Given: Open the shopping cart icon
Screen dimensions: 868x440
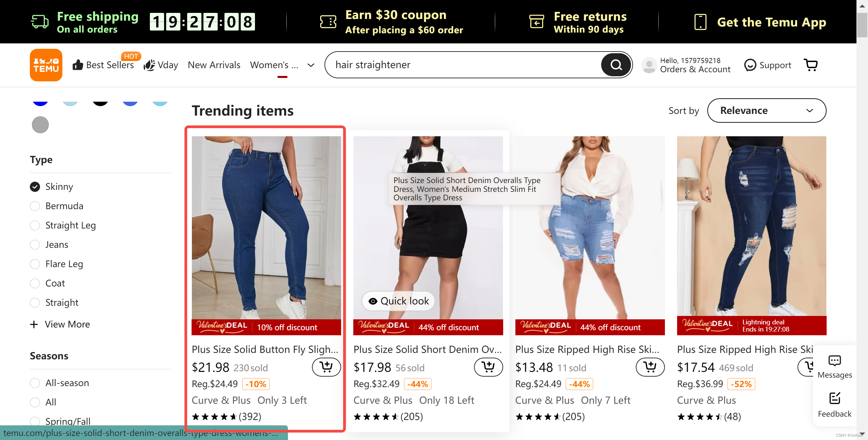Looking at the screenshot, I should coord(811,65).
